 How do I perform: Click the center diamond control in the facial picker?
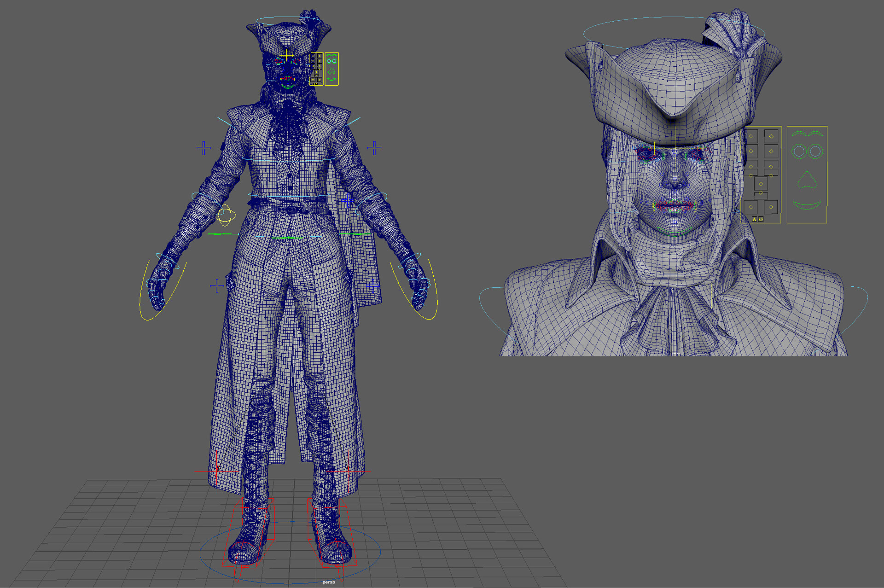click(x=761, y=183)
